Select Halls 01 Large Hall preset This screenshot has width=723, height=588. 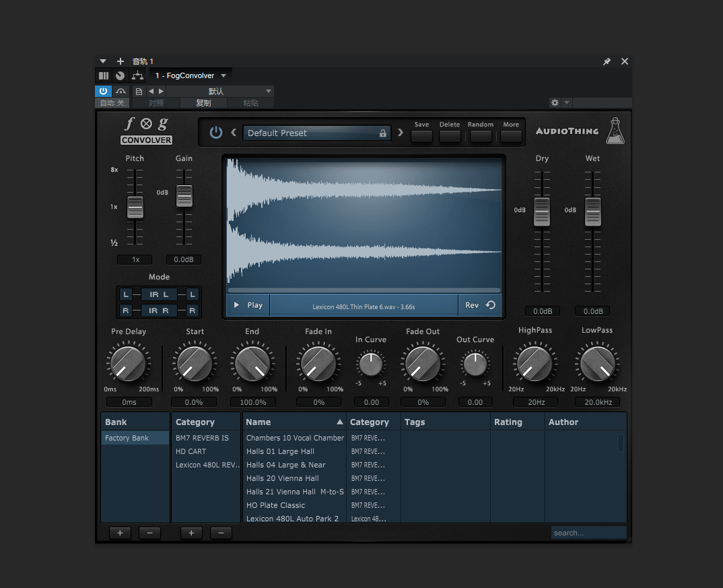click(295, 451)
